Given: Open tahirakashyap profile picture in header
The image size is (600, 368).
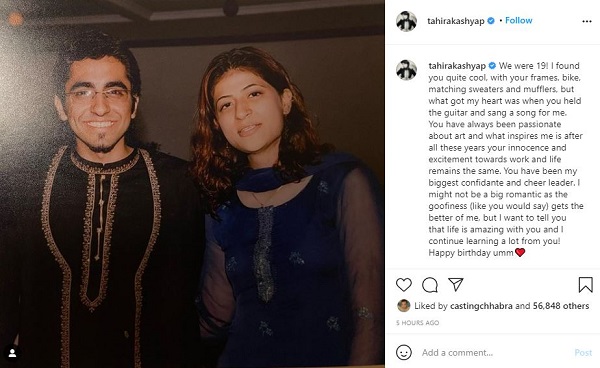Looking at the screenshot, I should coord(406,21).
